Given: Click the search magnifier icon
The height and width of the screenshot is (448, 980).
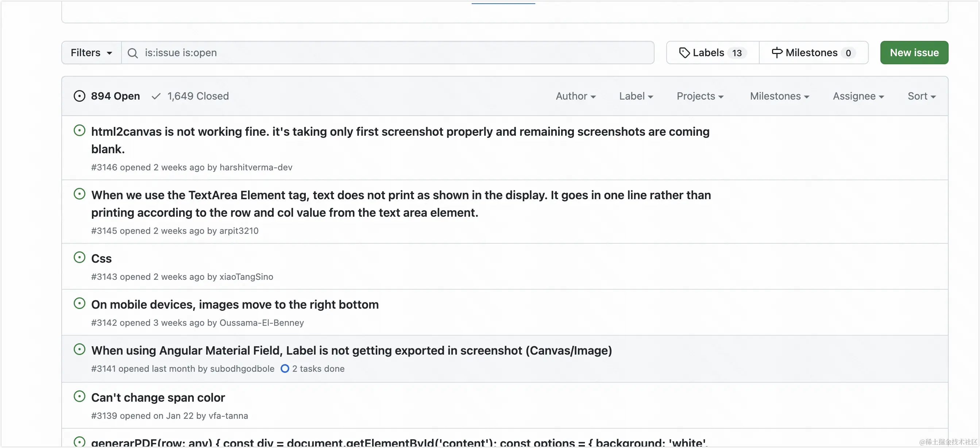Looking at the screenshot, I should (x=132, y=53).
